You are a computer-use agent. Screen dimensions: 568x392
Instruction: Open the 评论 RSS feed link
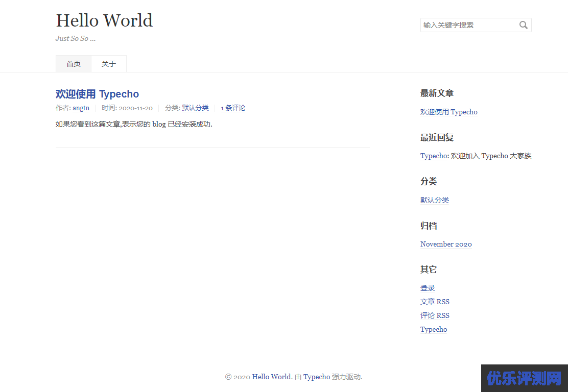(x=435, y=315)
